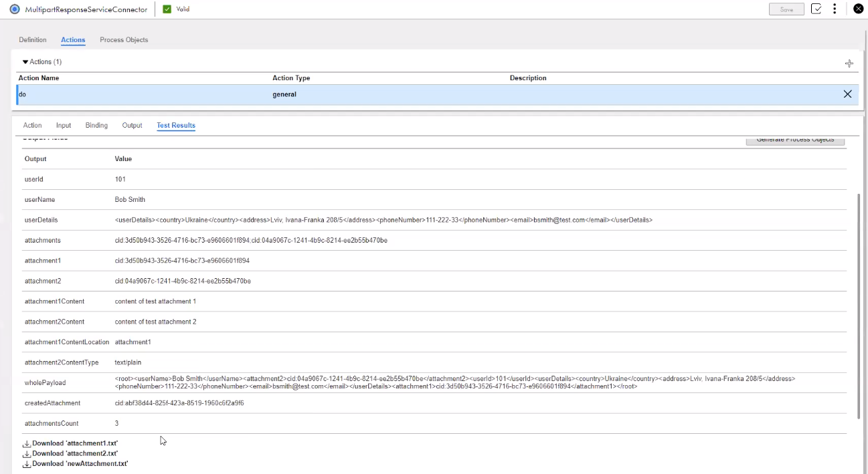The height and width of the screenshot is (474, 868).
Task: Click the attachmentsCount value 3
Action: point(117,424)
